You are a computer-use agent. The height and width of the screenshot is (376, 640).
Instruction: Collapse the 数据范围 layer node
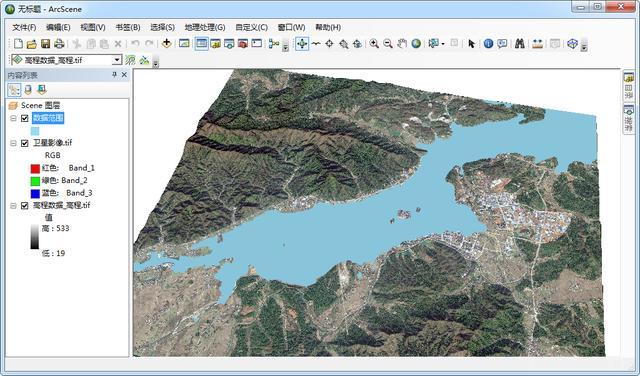click(x=13, y=118)
